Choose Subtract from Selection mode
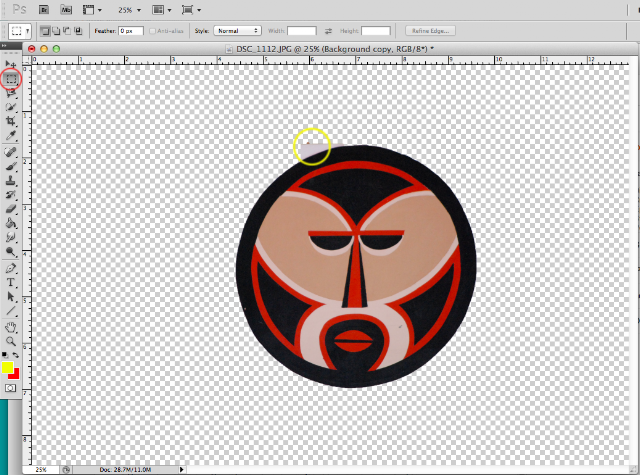Image resolution: width=640 pixels, height=475 pixels. tap(67, 31)
